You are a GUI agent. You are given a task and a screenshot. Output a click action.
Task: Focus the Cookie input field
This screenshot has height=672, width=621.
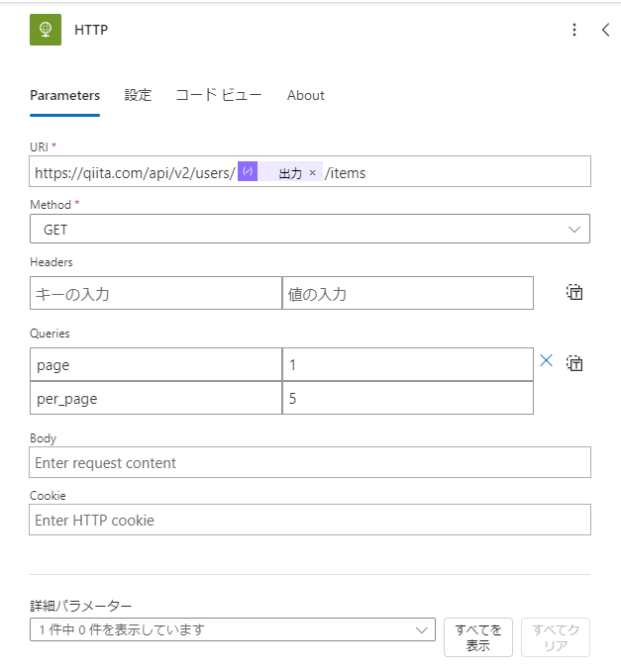click(x=310, y=520)
